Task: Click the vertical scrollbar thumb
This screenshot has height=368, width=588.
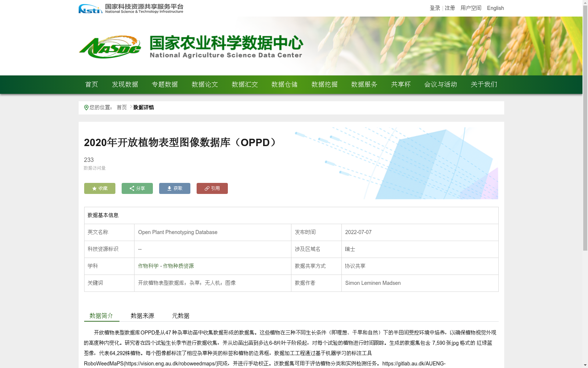Action: coord(585,128)
